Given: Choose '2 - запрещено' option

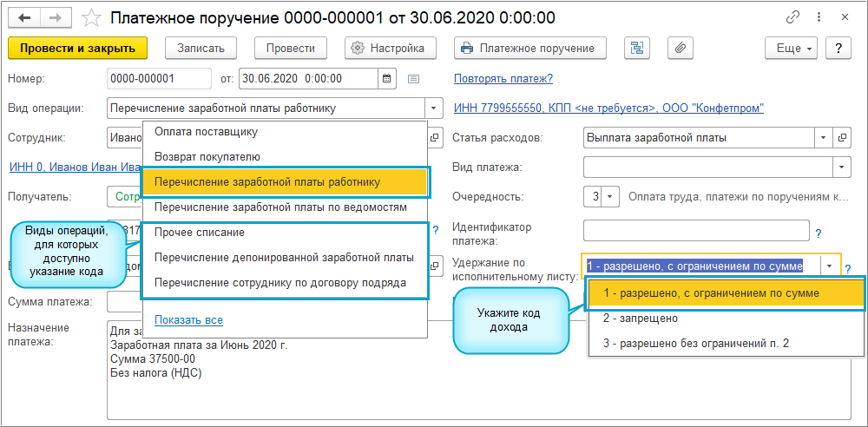Looking at the screenshot, I should pyautogui.click(x=641, y=319).
